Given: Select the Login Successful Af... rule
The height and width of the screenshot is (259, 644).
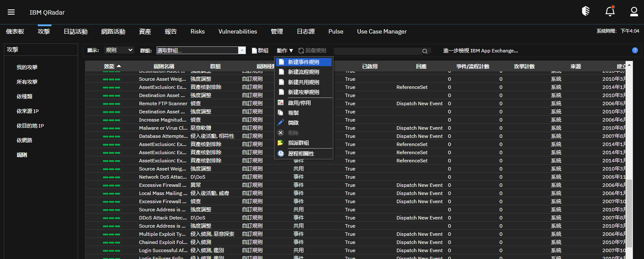Looking at the screenshot, I should point(163,250).
